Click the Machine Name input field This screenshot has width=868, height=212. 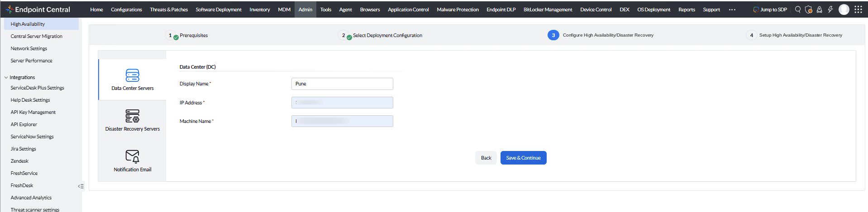[342, 121]
